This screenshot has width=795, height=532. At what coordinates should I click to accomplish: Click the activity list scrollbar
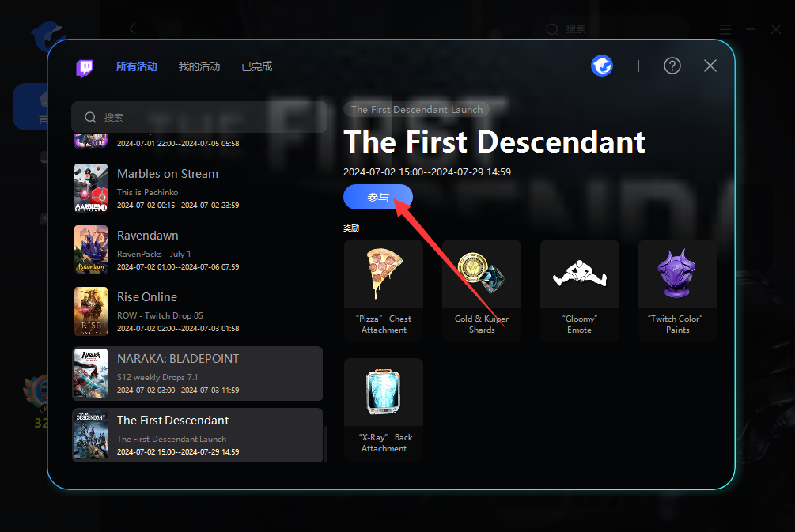coord(326,443)
